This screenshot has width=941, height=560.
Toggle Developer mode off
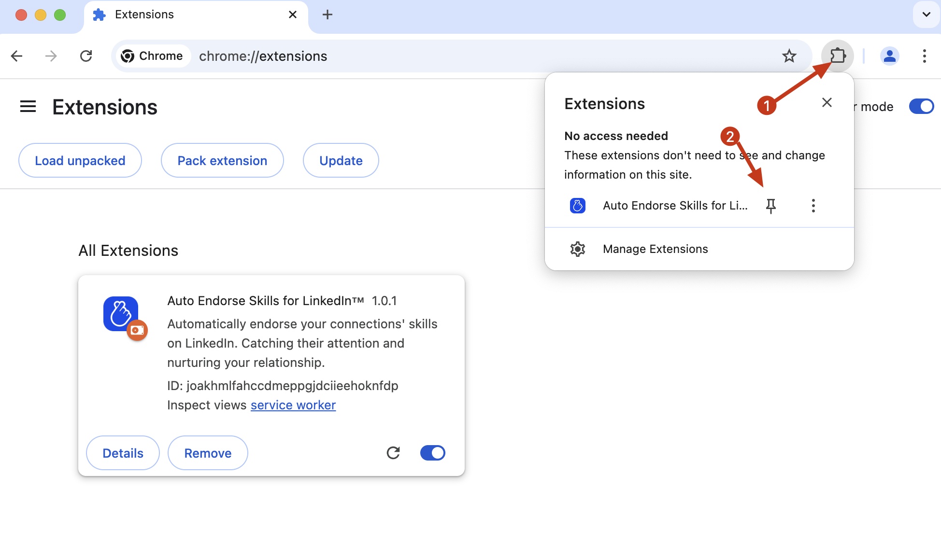(921, 106)
